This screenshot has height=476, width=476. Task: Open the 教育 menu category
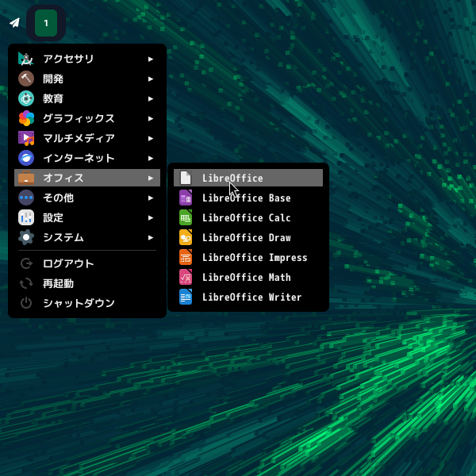pyautogui.click(x=53, y=98)
